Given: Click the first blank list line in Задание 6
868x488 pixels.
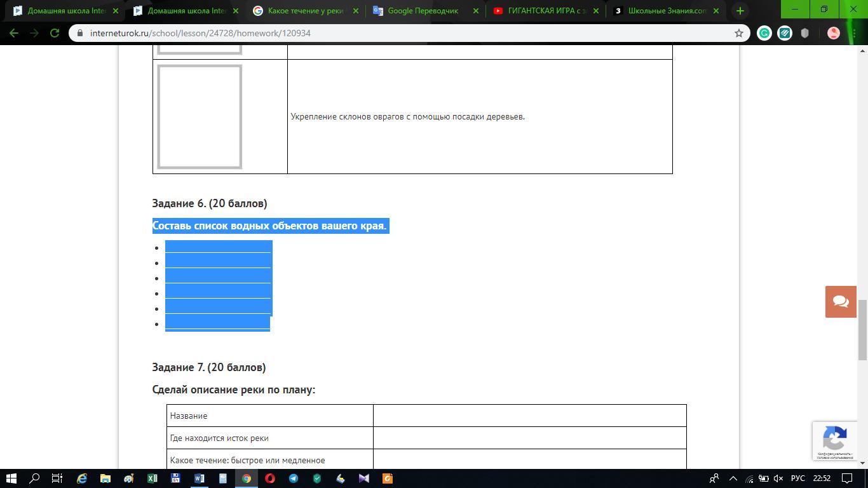Looking at the screenshot, I should click(x=218, y=247).
